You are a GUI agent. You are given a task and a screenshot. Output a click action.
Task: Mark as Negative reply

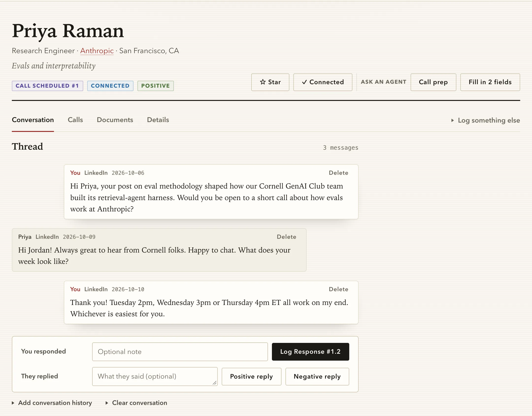[x=317, y=376]
